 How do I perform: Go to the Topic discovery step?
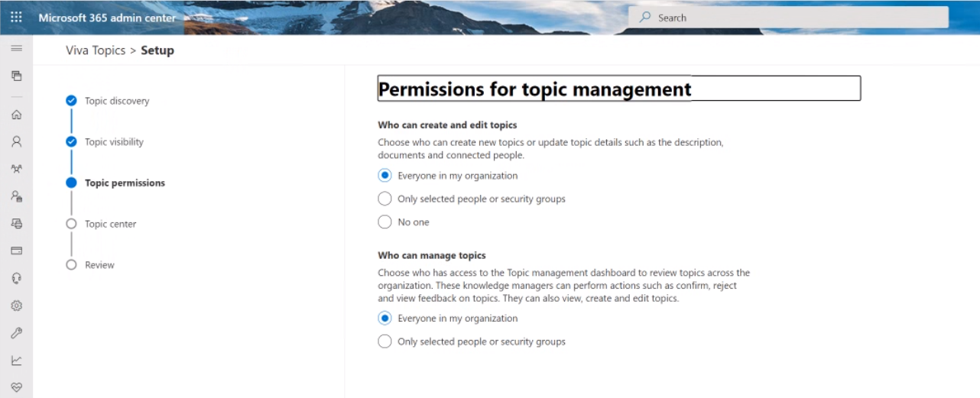tap(116, 101)
